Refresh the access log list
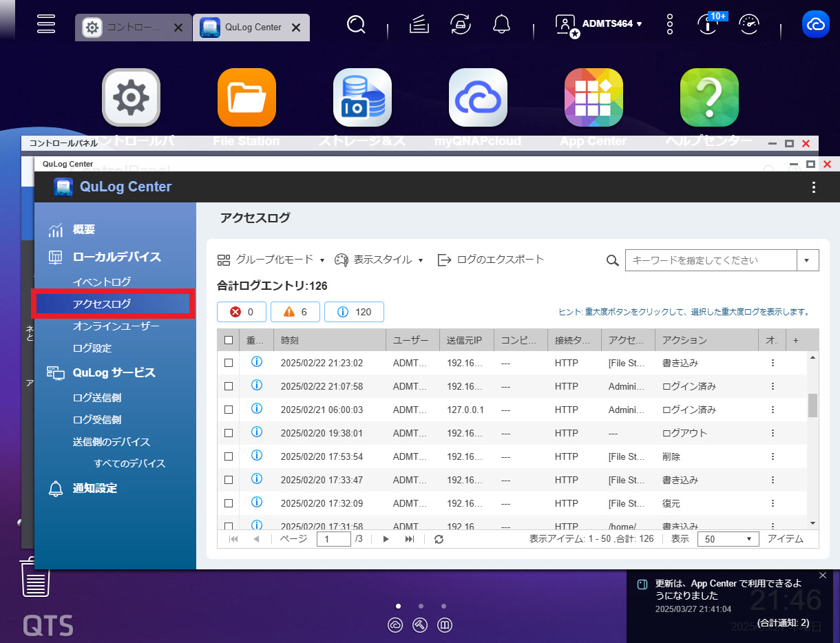The width and height of the screenshot is (840, 643). pos(439,539)
